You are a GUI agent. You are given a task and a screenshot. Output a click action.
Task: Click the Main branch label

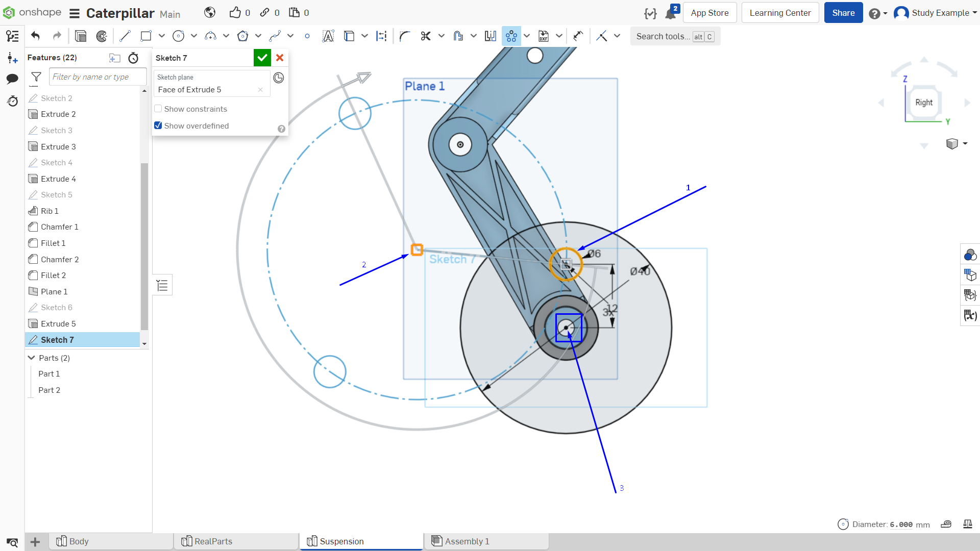click(x=170, y=14)
